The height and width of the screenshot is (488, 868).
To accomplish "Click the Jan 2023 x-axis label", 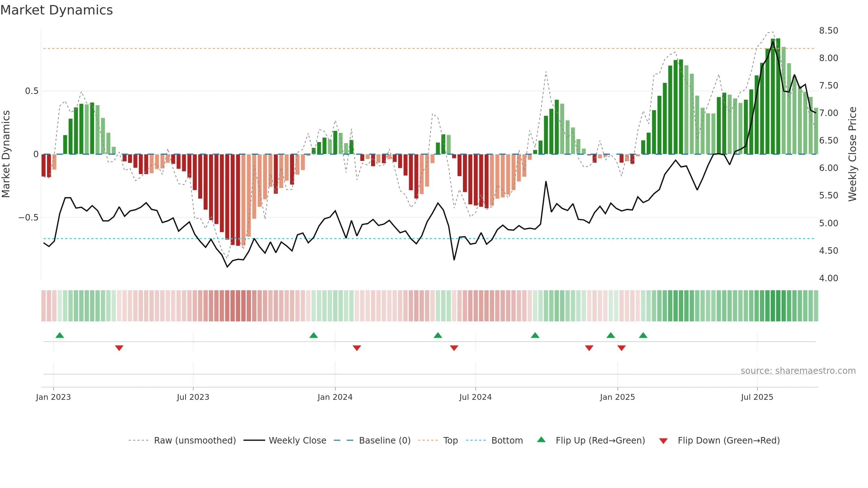I will [x=54, y=397].
